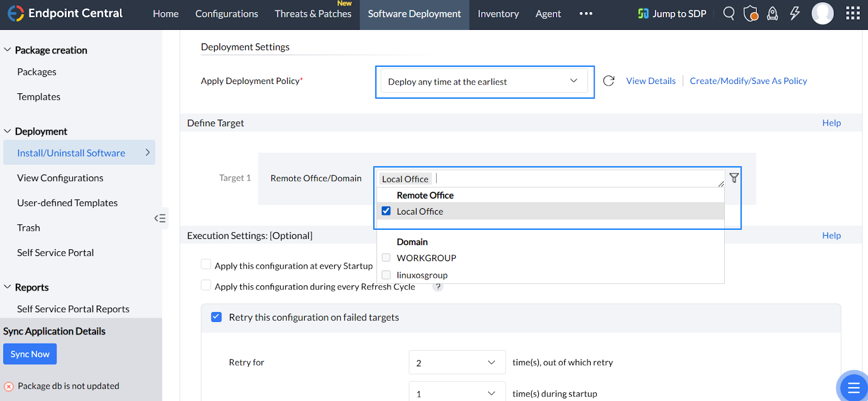Open the times during startup dropdown
The height and width of the screenshot is (401, 868).
(457, 392)
